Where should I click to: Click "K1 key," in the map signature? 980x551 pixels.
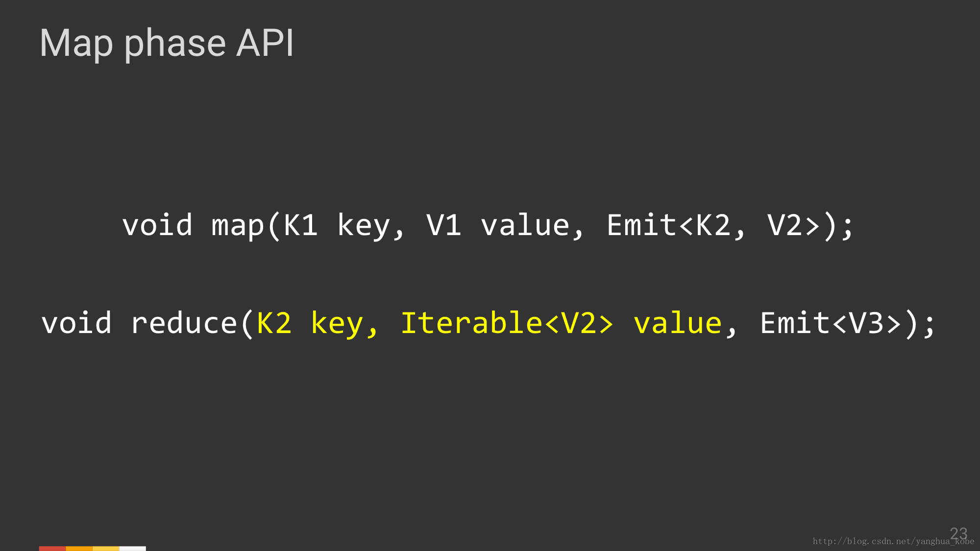(x=344, y=226)
